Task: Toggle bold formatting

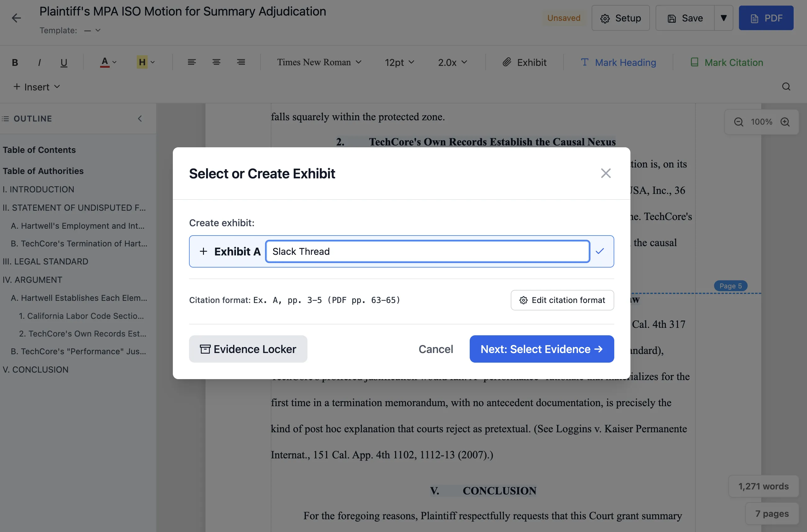Action: pyautogui.click(x=15, y=62)
